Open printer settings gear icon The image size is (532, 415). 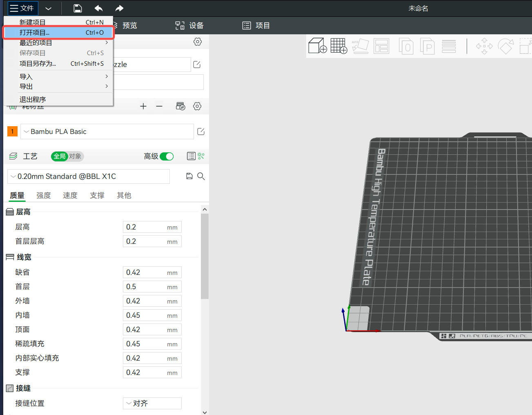click(x=198, y=42)
